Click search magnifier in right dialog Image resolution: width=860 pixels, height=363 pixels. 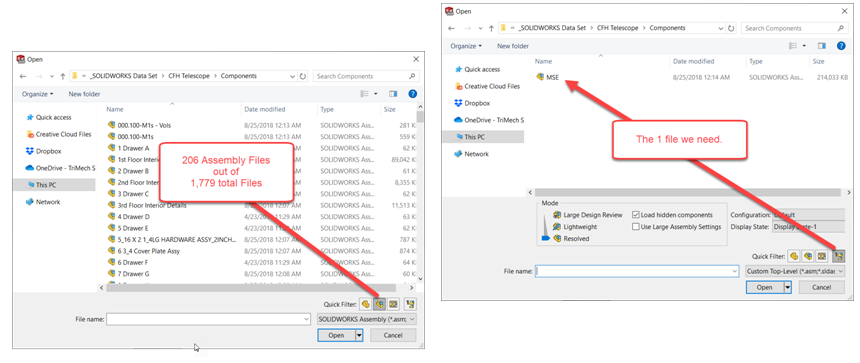(x=840, y=28)
